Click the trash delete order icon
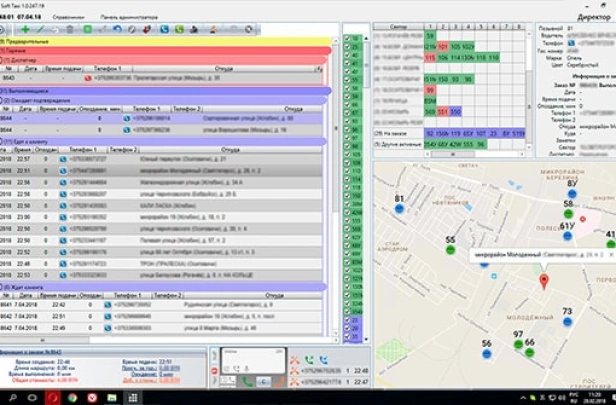Screen dimensions: 616x405 [68, 30]
